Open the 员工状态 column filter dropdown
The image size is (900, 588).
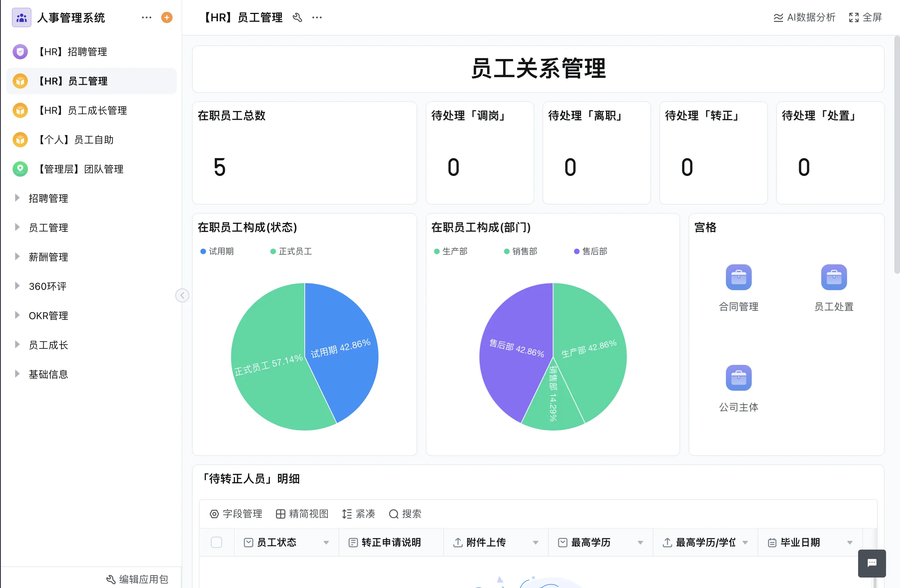point(326,542)
